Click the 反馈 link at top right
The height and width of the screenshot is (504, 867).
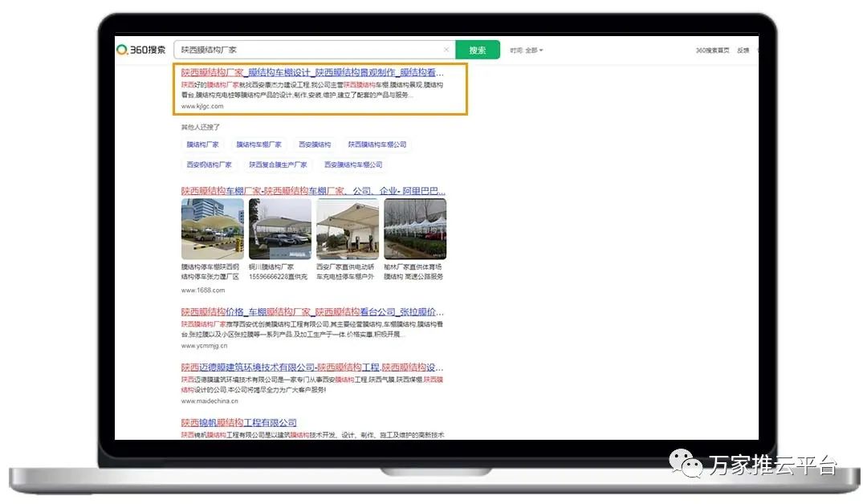coord(743,51)
